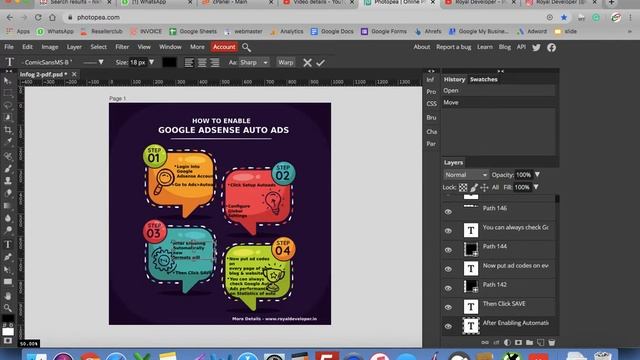Viewport: 640px width, 360px height.
Task: Open the font style dropdown arrow
Action: 101,62
